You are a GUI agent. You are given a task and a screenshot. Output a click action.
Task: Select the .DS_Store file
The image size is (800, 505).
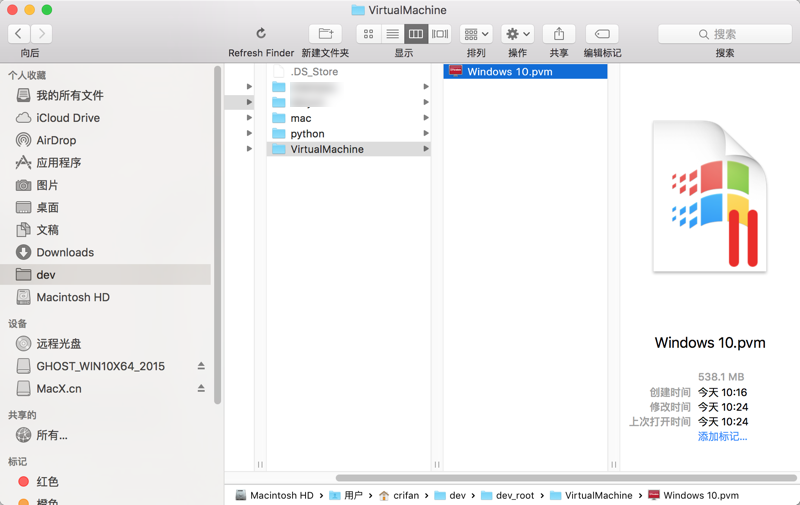(x=348, y=71)
